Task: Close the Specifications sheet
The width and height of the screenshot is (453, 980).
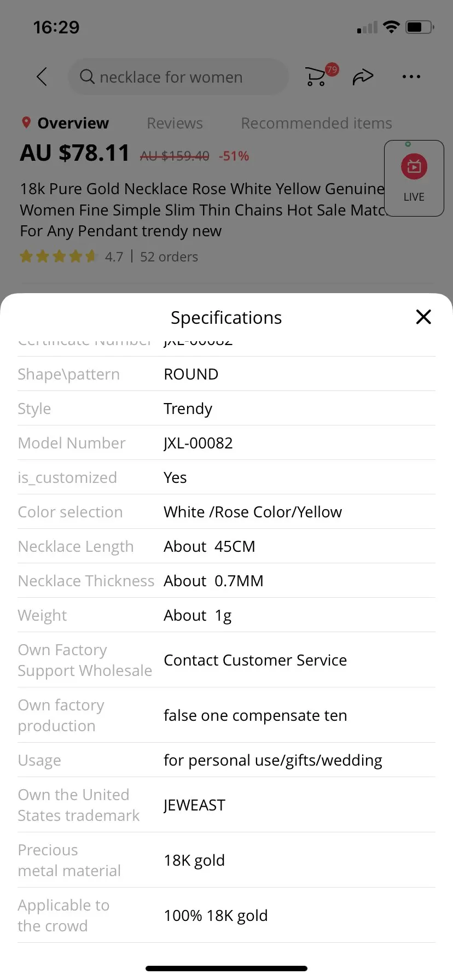Action: [423, 317]
